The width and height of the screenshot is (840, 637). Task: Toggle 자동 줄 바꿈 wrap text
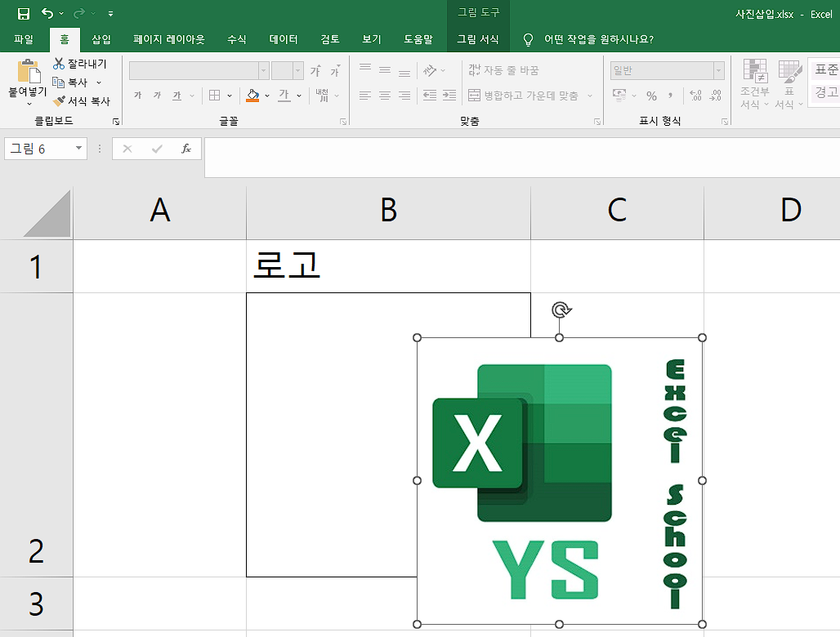tap(503, 70)
